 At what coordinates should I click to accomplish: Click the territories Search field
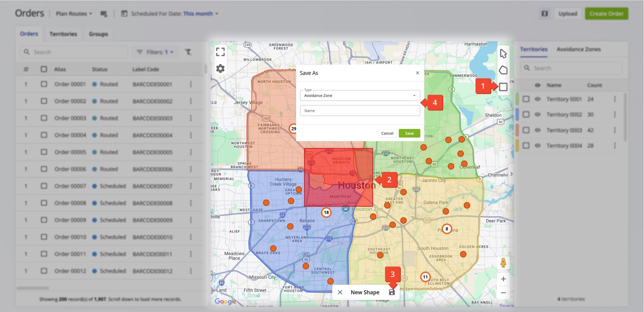(571, 68)
